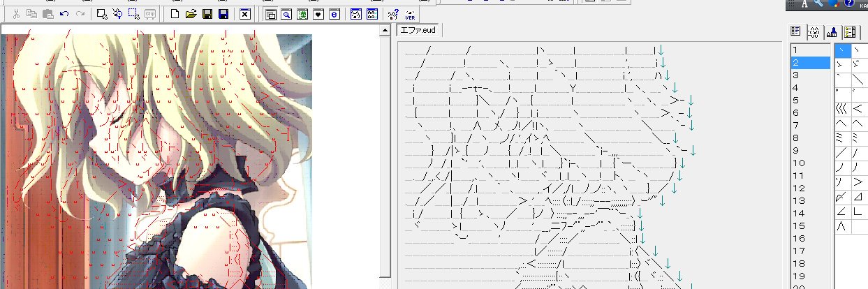Select the rectangle select pointer tool
This screenshot has height=289, width=868.
[102, 14]
